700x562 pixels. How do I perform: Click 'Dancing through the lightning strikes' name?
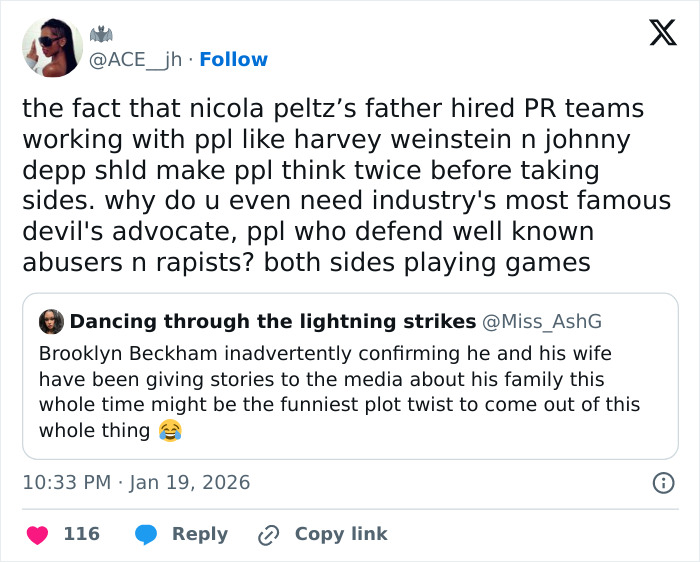272,322
